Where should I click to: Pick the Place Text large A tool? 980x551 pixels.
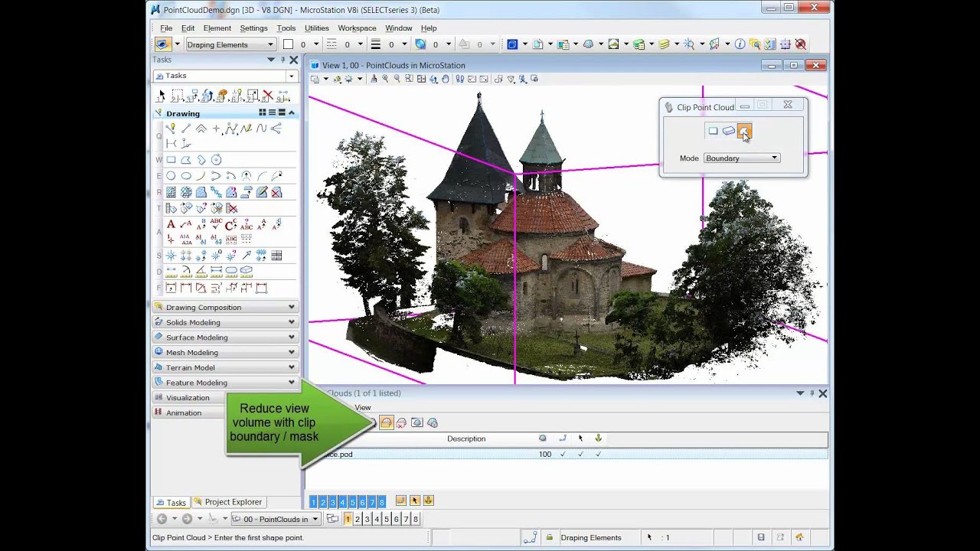[x=171, y=224]
